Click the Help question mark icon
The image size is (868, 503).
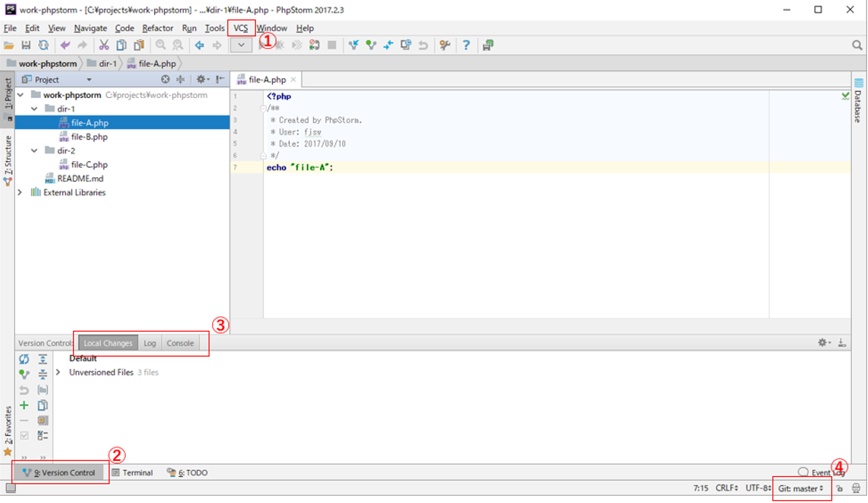(466, 45)
